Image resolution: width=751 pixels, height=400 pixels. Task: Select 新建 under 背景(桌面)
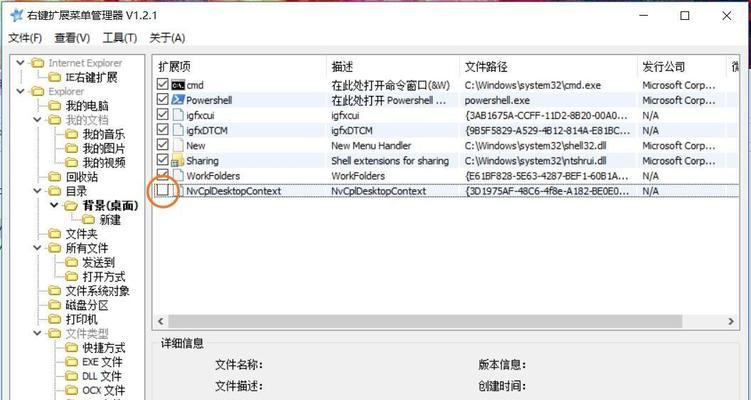[110, 220]
